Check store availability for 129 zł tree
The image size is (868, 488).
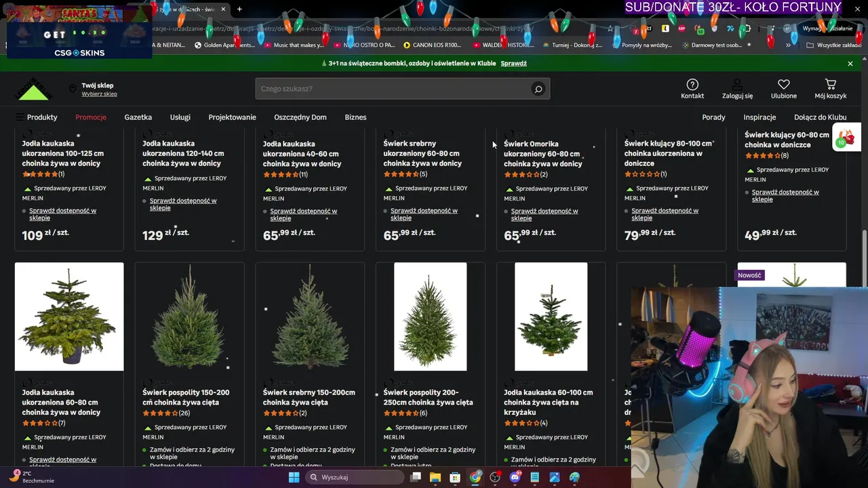[183, 204]
